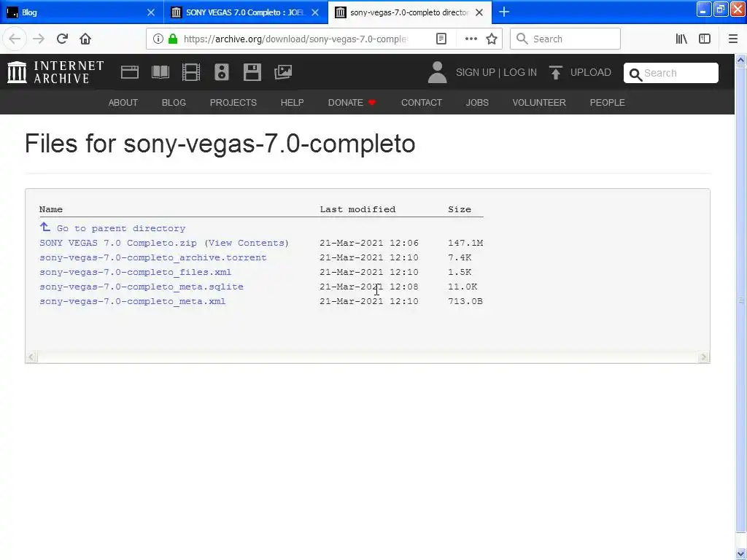The image size is (747, 560).
Task: Toggle Reader View icon in address bar
Action: tap(441, 39)
